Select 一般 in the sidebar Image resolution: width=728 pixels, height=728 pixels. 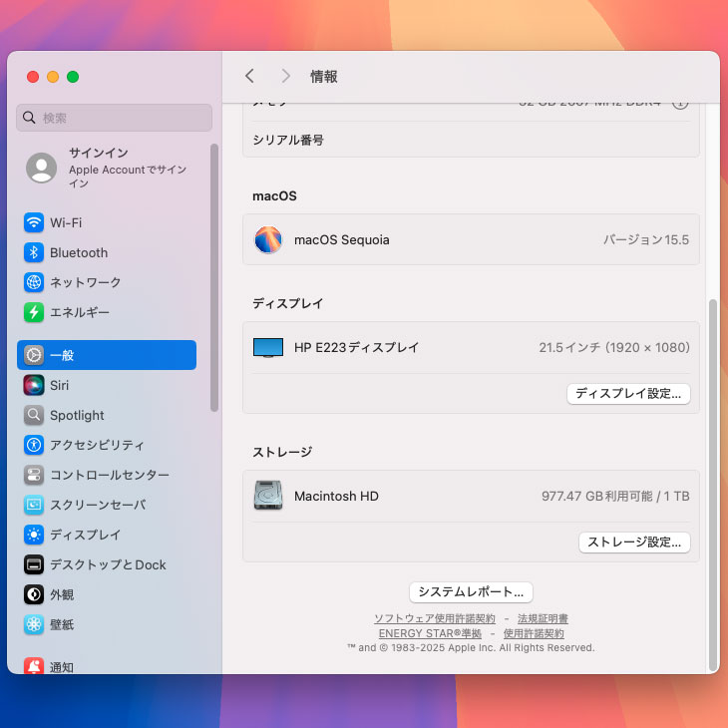coord(107,355)
